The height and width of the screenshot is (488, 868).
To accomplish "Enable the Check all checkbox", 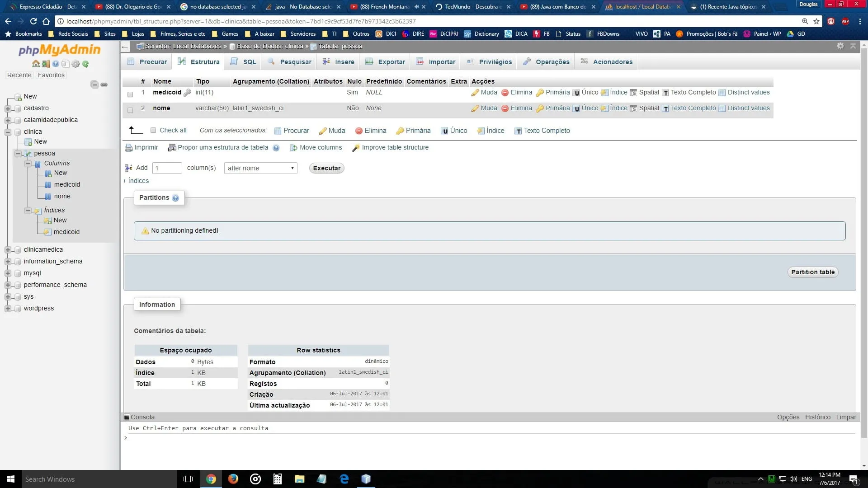I will [153, 131].
